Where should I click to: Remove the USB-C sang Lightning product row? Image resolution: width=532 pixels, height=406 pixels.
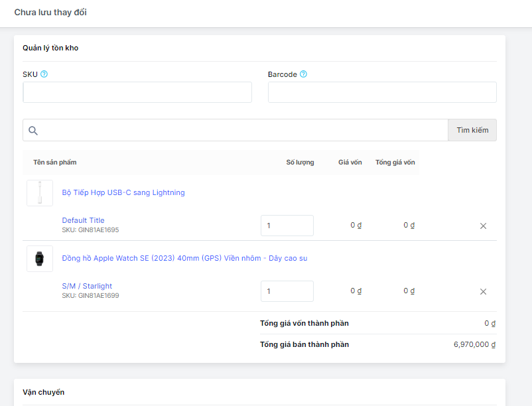[483, 226]
